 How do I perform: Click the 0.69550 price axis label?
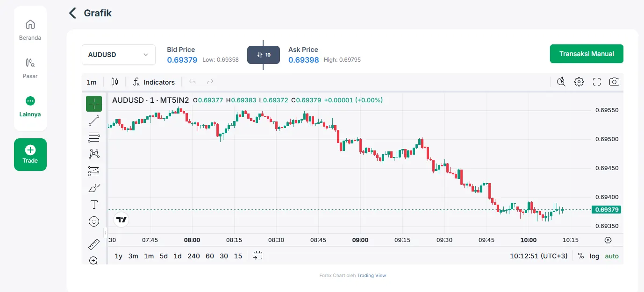click(607, 110)
